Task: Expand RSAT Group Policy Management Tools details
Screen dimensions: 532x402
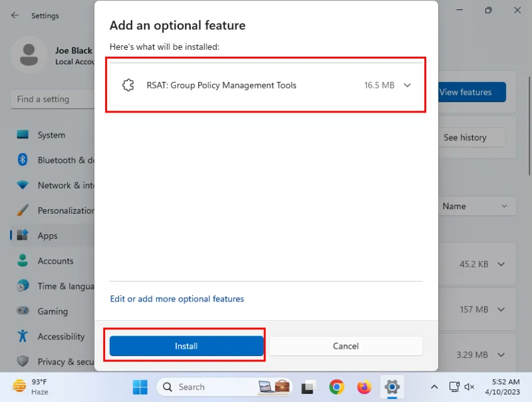Action: click(x=407, y=85)
